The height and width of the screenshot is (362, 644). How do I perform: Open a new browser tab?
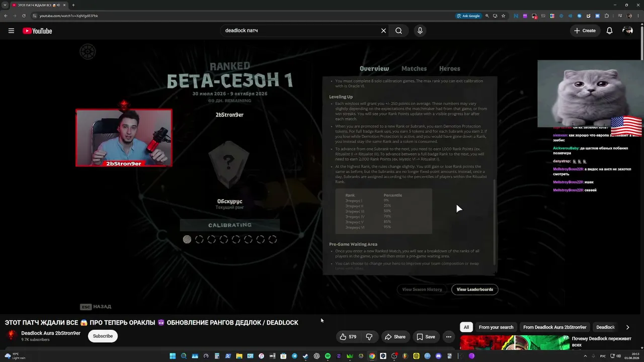pos(73,5)
